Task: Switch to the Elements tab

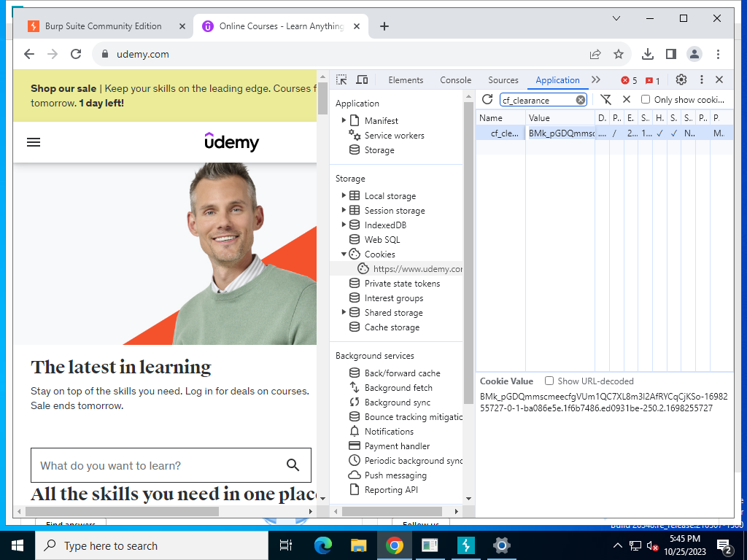Action: [406, 80]
